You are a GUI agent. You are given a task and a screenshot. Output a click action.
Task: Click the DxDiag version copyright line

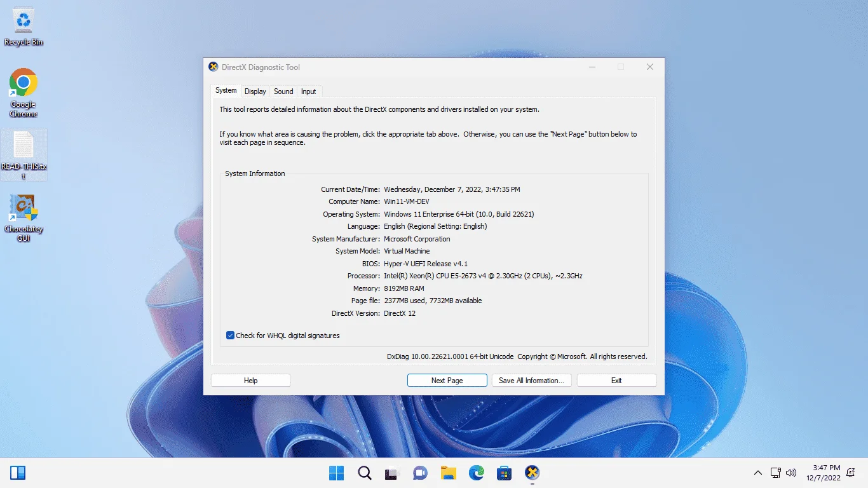[517, 356]
